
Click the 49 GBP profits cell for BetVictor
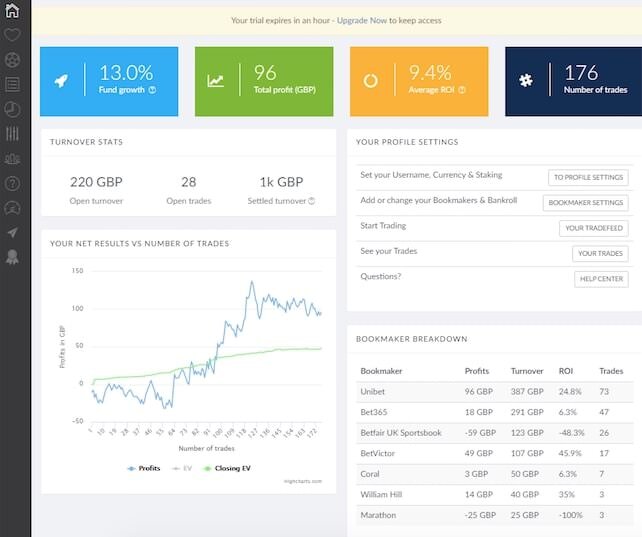coord(479,454)
